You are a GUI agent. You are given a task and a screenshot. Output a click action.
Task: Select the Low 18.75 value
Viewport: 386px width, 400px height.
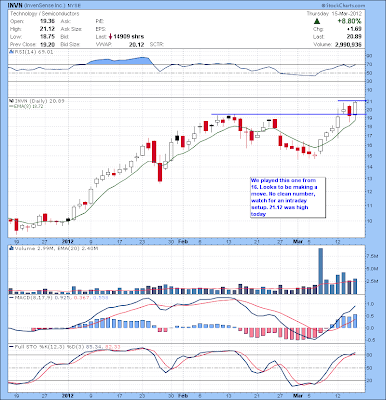[x=47, y=37]
